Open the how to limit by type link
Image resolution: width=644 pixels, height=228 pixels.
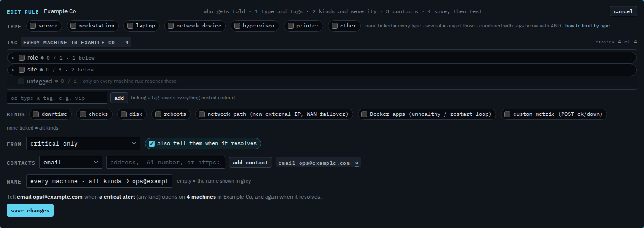(x=587, y=26)
